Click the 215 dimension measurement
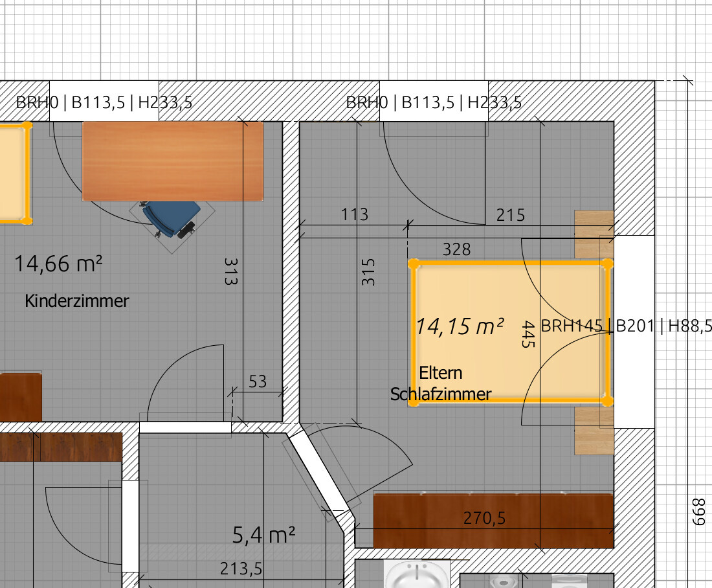This screenshot has width=712, height=588. coord(510,215)
